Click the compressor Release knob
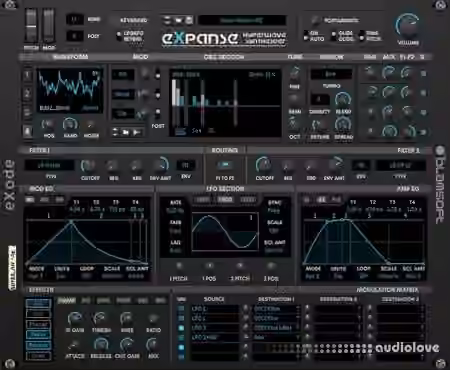This screenshot has width=450, height=370. (100, 344)
